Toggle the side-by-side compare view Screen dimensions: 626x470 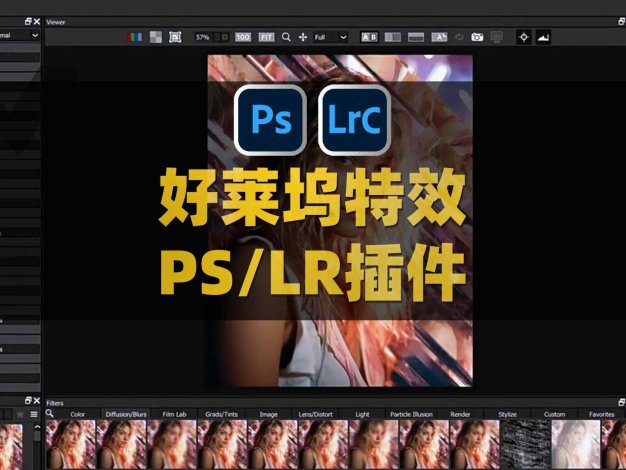(x=392, y=37)
